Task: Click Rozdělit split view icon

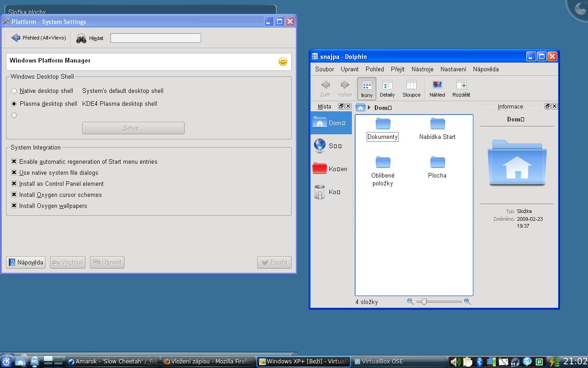Action: click(x=461, y=89)
